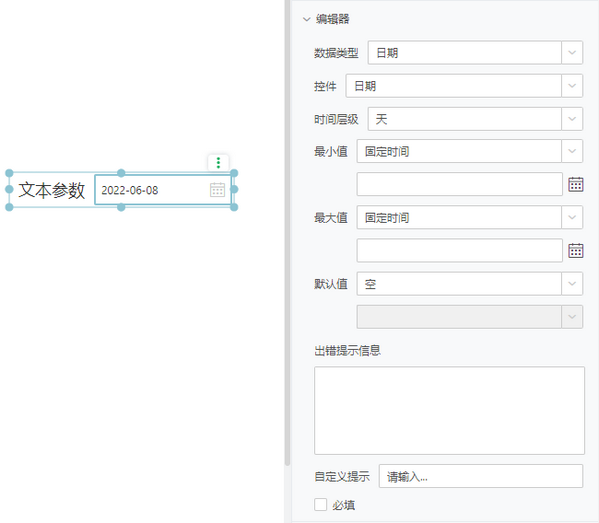Open the 控件 dropdown
The image size is (599, 523).
pos(464,86)
